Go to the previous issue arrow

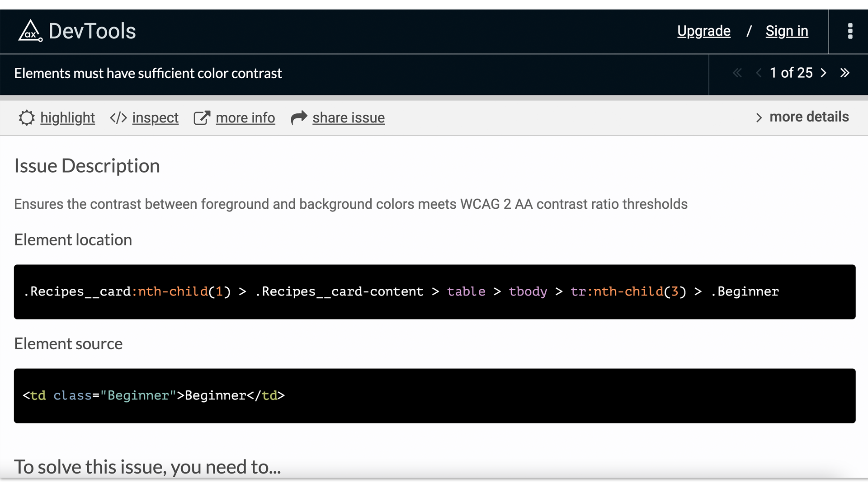click(x=759, y=73)
